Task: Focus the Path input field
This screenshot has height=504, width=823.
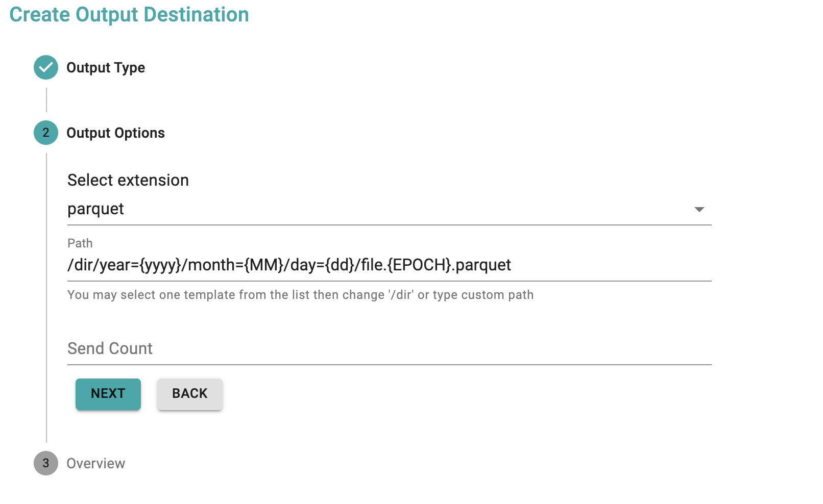Action: (x=390, y=265)
